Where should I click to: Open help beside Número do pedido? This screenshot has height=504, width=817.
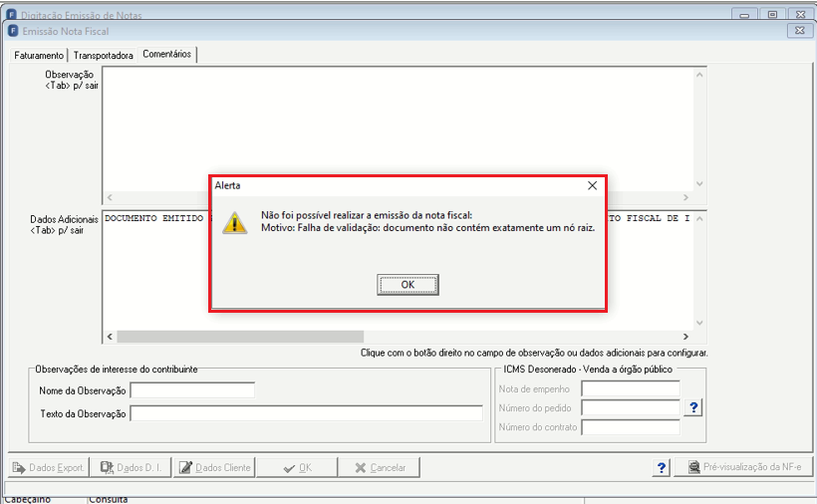click(x=693, y=407)
